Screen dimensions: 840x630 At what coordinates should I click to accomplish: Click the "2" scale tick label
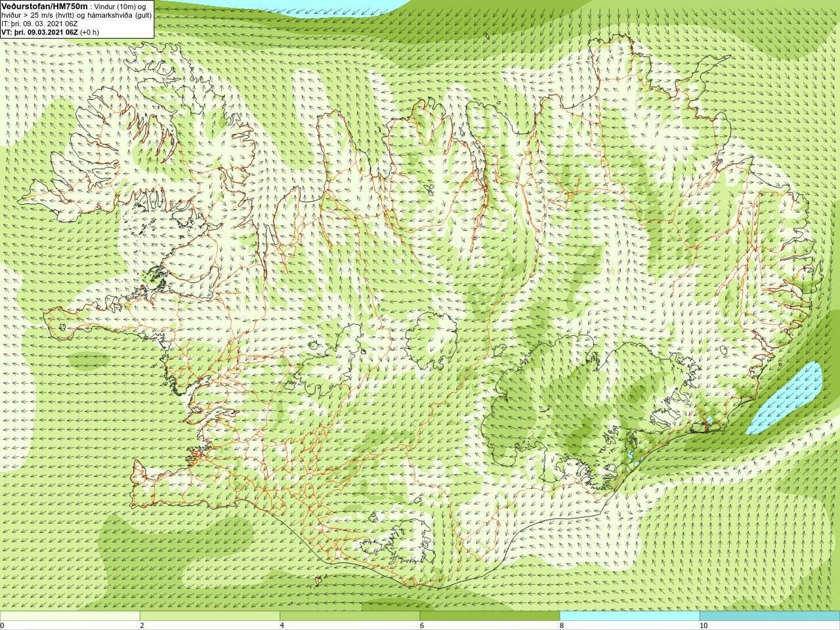[142, 625]
